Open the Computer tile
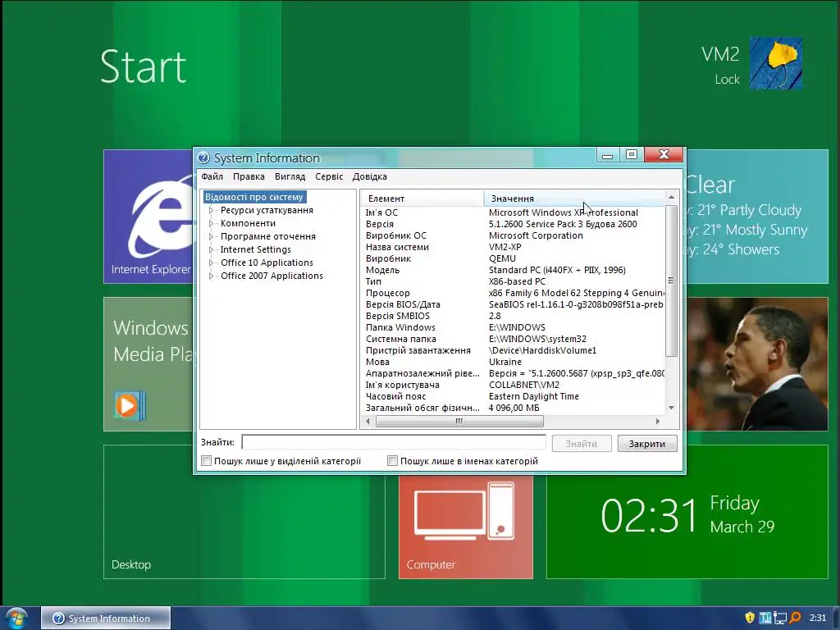 (x=466, y=527)
